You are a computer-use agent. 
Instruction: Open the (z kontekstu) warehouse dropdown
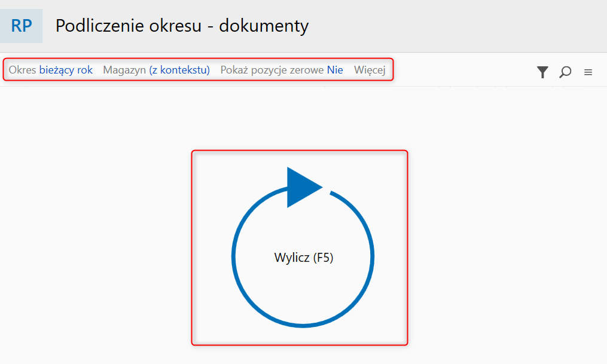pos(179,70)
